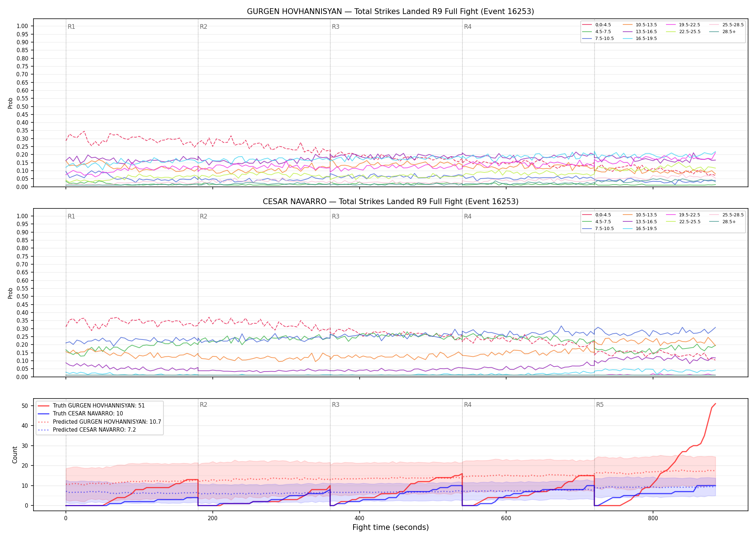The height and width of the screenshot is (540, 756).
Task: Click the 800 tick label on the x-axis
Action: point(653,518)
